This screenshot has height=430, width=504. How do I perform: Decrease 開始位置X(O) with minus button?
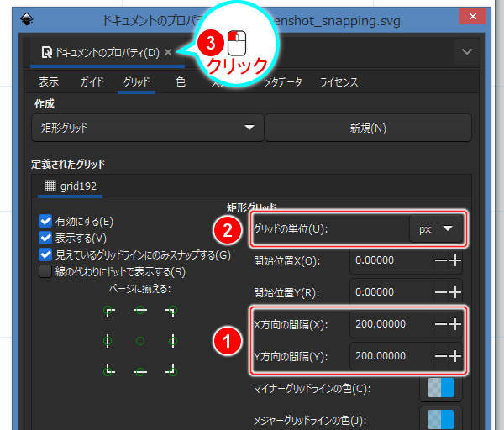point(440,260)
